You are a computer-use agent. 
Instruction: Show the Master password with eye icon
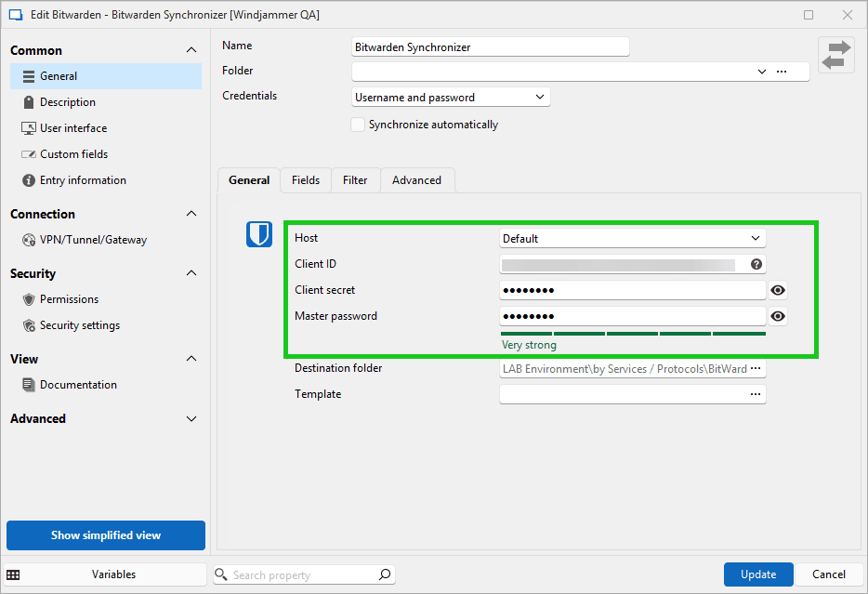[x=779, y=317]
